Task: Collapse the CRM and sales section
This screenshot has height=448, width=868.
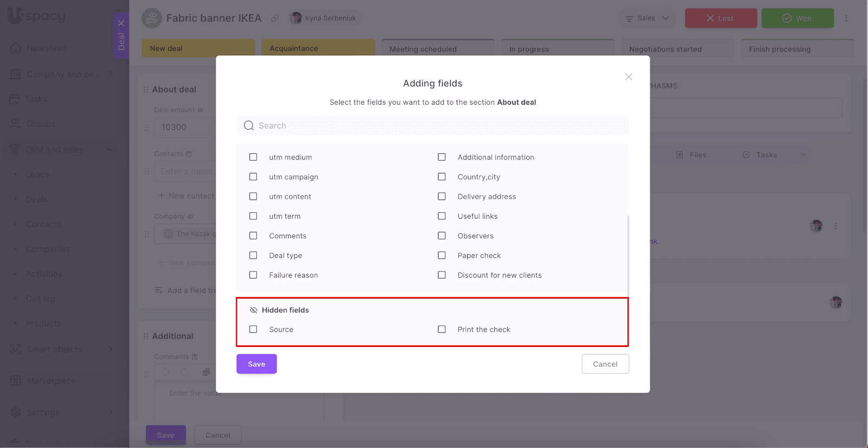Action: coord(111,150)
